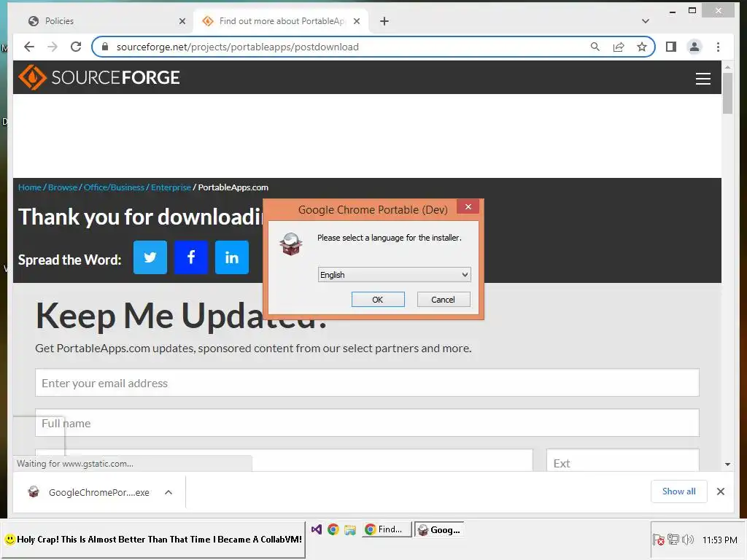Open the SourceForge hamburger menu
747x560 pixels.
tap(703, 79)
